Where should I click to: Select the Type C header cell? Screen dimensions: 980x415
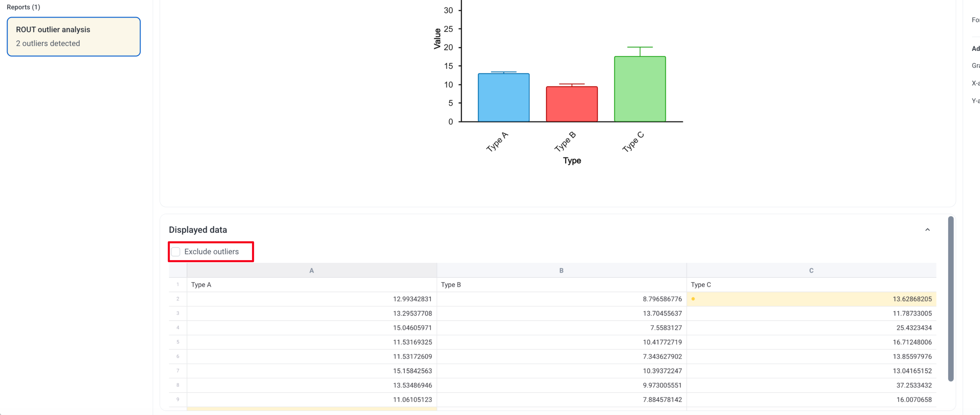coord(811,285)
